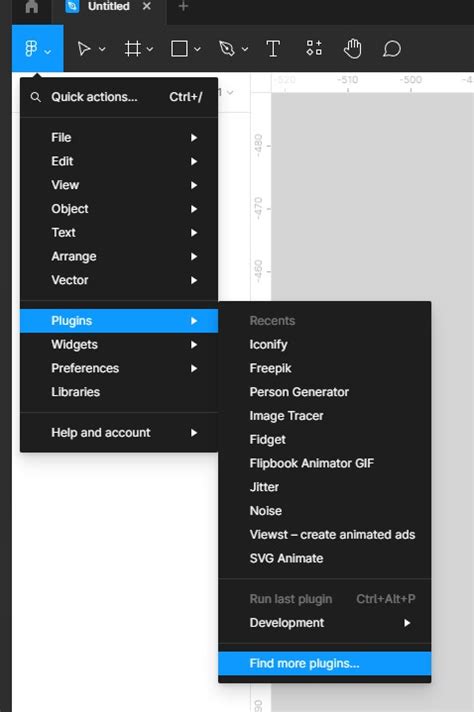The width and height of the screenshot is (474, 712).
Task: Select the Move tool arrow icon
Action: tap(84, 49)
